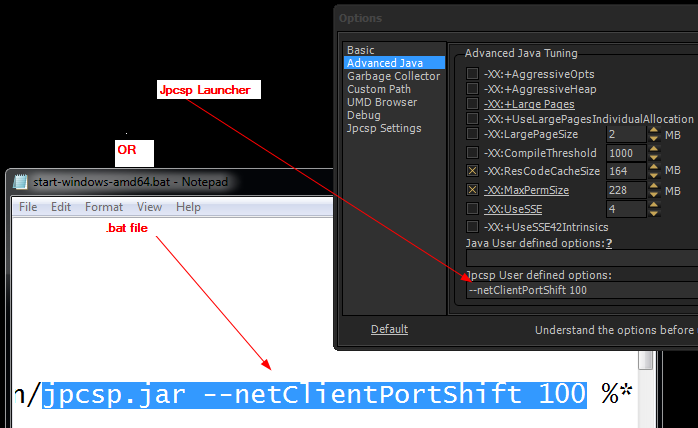Screen dimensions: 698x428
Task: Click the CompileThreshold value field showing 1000
Action: [x=626, y=153]
